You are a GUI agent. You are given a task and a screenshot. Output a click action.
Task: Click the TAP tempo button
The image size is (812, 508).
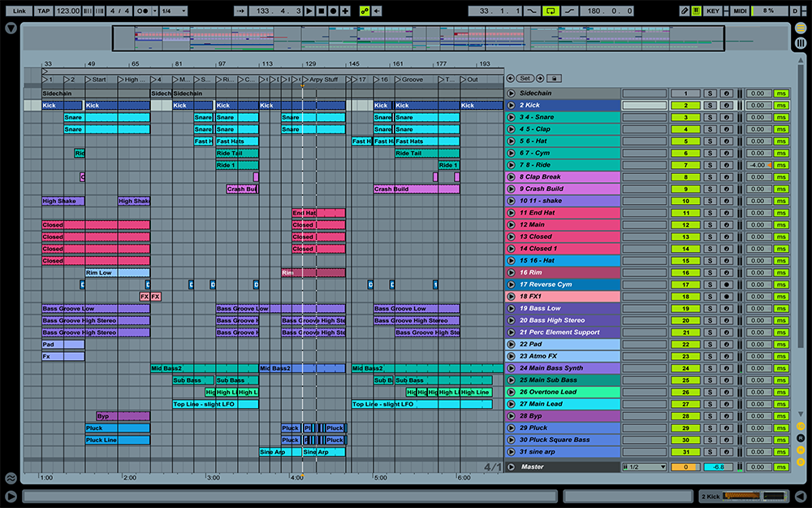click(x=44, y=11)
